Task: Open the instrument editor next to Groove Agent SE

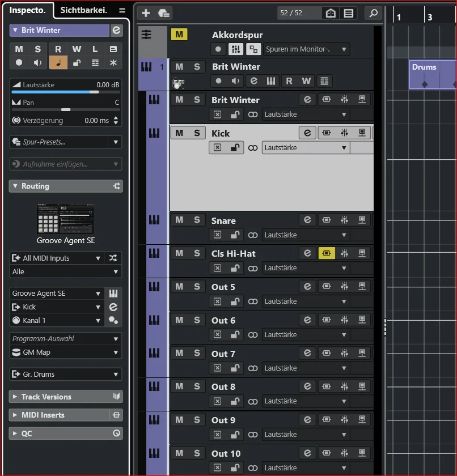Action: pyautogui.click(x=113, y=294)
